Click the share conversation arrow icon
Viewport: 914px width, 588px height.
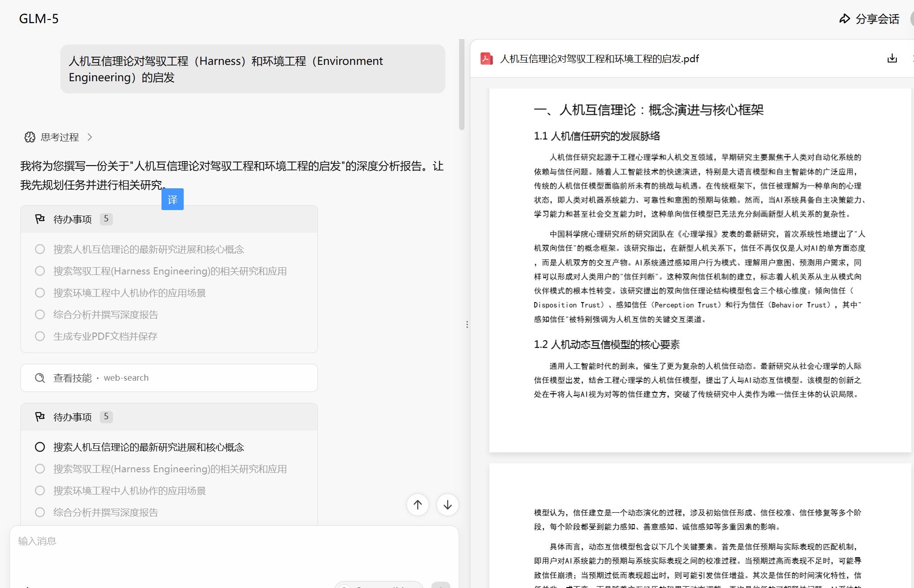click(x=844, y=19)
